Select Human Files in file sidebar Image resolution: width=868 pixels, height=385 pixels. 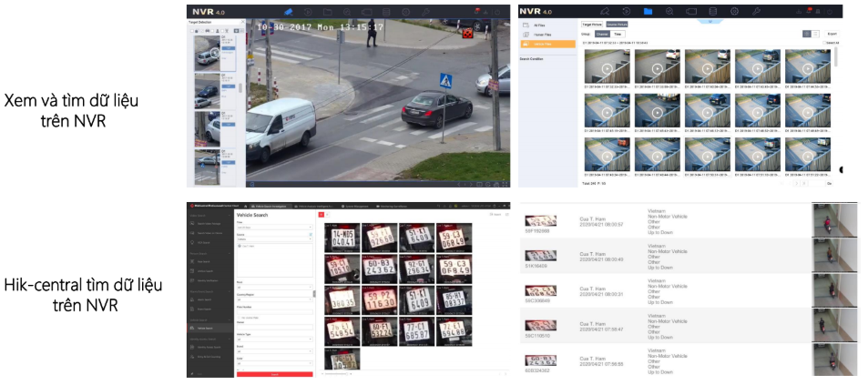click(x=546, y=35)
